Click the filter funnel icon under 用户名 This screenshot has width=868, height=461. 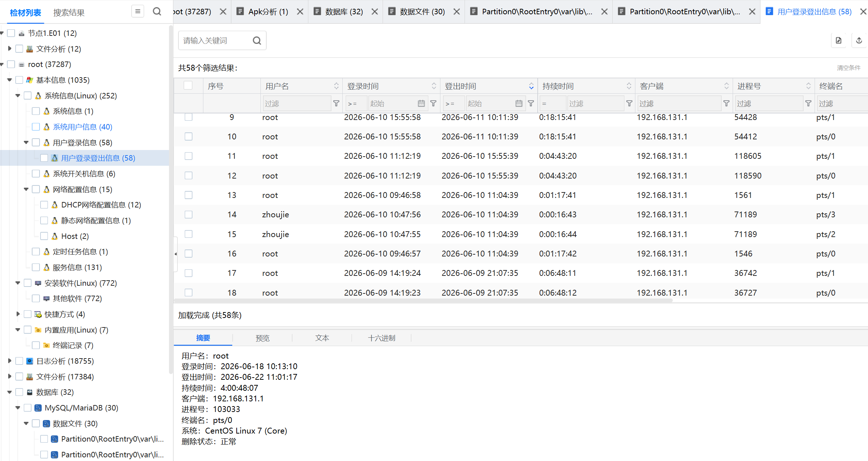click(x=336, y=104)
